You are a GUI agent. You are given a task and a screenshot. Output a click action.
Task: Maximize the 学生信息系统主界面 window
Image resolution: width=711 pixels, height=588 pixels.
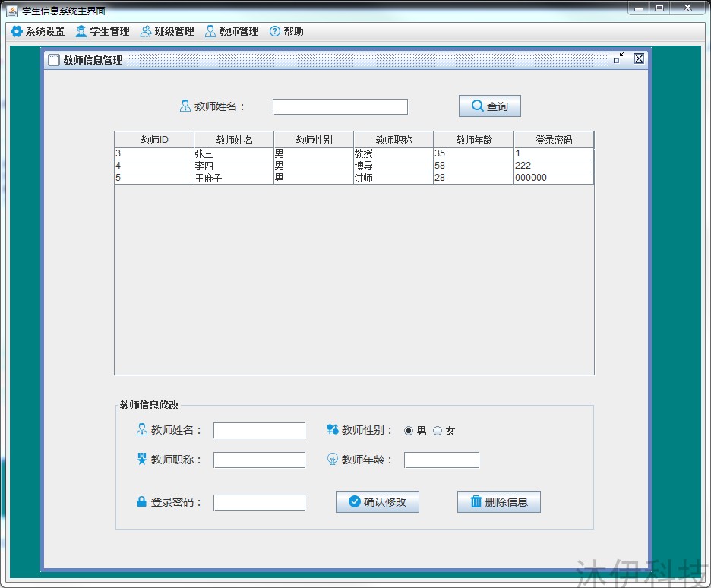tap(659, 8)
